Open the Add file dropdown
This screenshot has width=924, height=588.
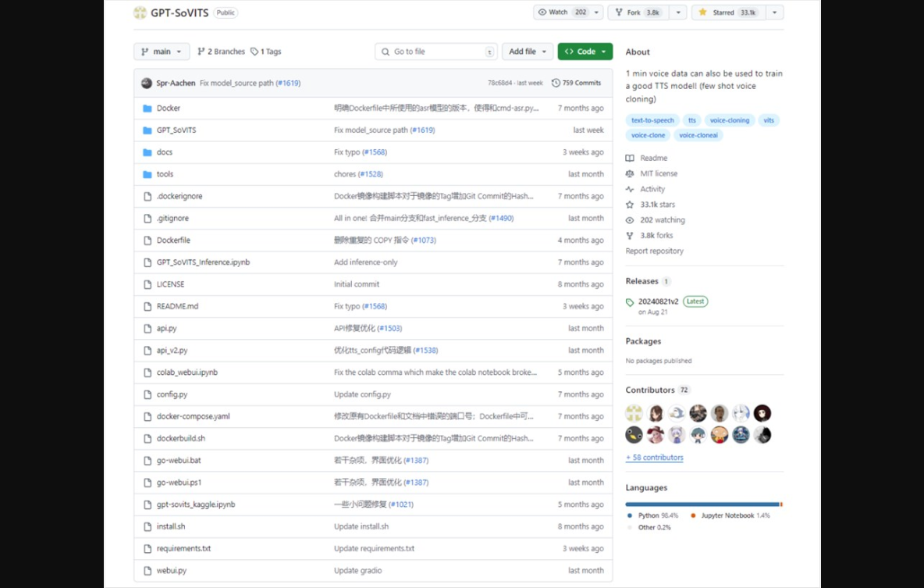(x=528, y=52)
